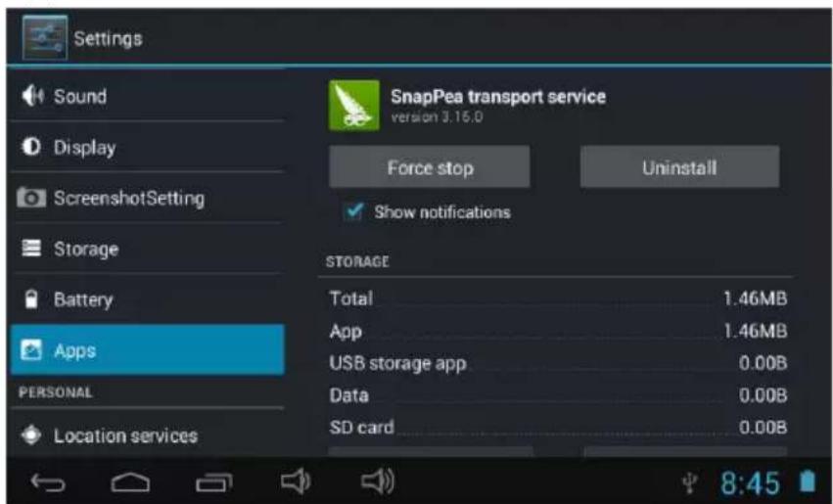Uncheck the Show notifications checkbox
The height and width of the screenshot is (504, 833).
pyautogui.click(x=353, y=211)
